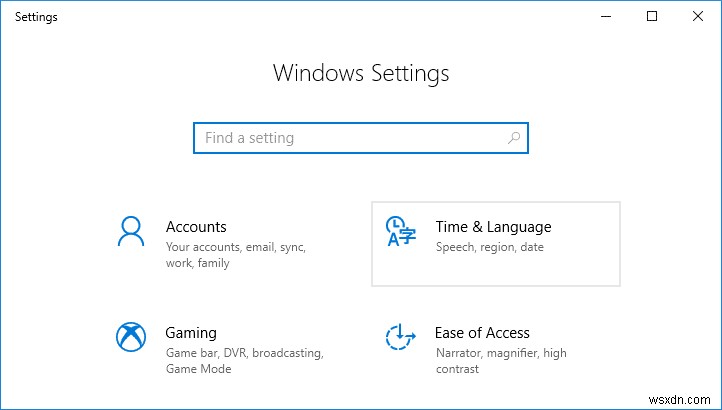Click the text "Speech, region, date"
Viewport: 722px width, 410px height.
point(489,247)
